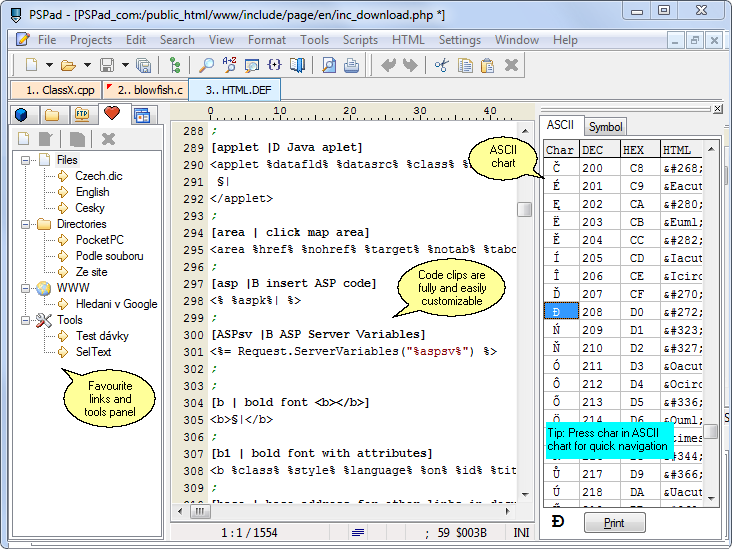Image resolution: width=732 pixels, height=549 pixels.
Task: Click the ASCII chart vertical scrollbar thumb
Action: tap(711, 431)
